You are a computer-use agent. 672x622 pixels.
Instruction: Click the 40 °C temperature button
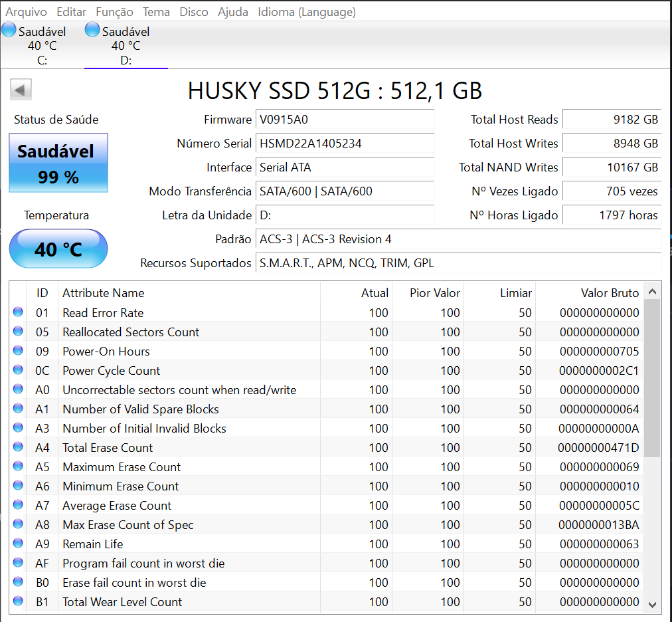(58, 249)
